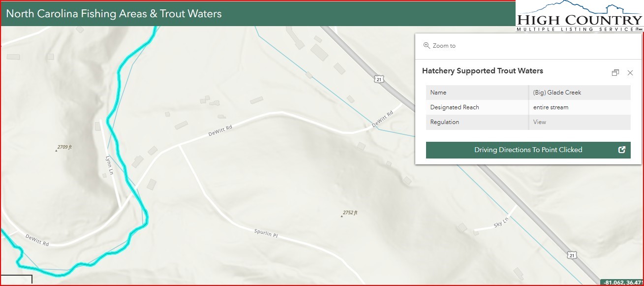
Task: Click the Designated Reach field label
Action: 454,107
